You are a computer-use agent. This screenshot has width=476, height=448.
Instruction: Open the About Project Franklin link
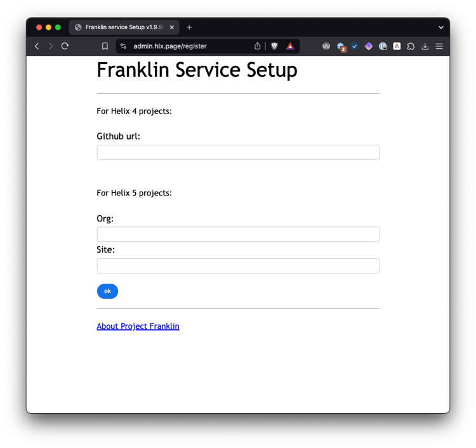click(138, 326)
